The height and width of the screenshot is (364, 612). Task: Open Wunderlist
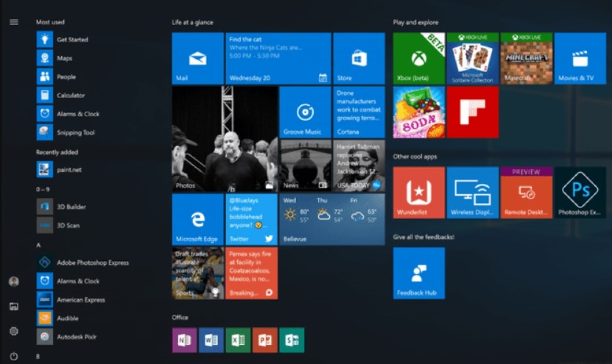point(418,192)
